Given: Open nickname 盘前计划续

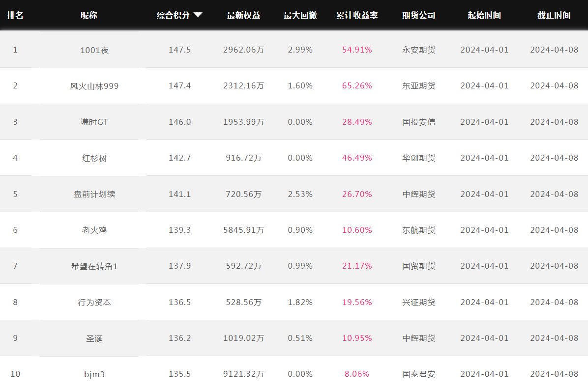Looking at the screenshot, I should tap(94, 194).
